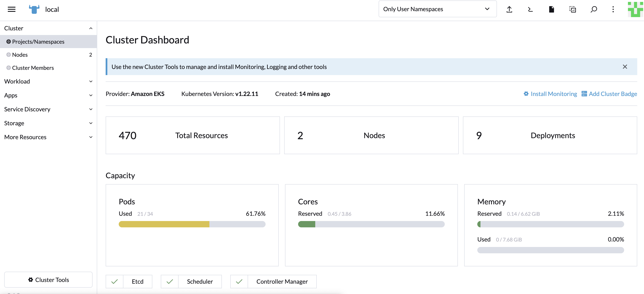Dismiss the Cluster Tools notification banner
Image resolution: width=644 pixels, height=294 pixels.
(625, 67)
